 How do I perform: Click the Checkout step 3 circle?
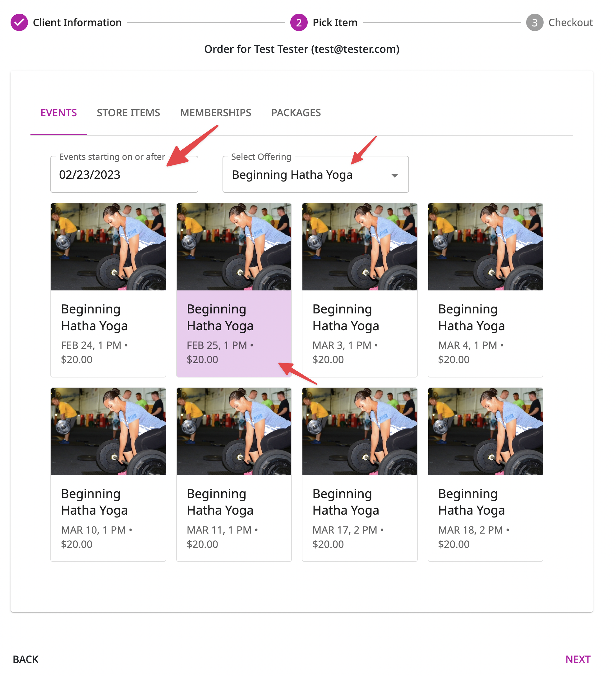click(535, 22)
